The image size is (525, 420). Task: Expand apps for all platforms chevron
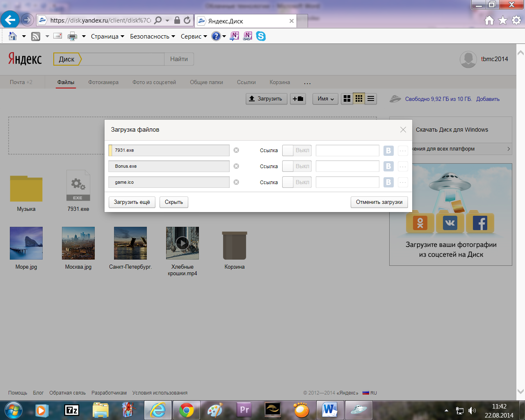(x=509, y=149)
